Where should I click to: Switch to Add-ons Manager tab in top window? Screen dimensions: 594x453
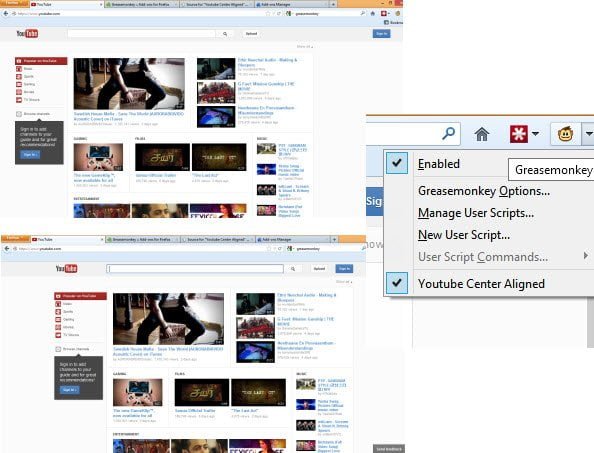tap(292, 4)
